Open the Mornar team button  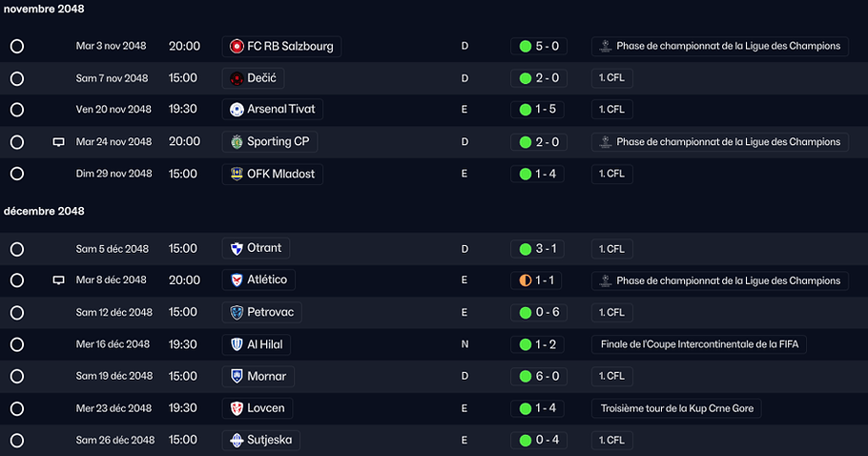pos(258,376)
